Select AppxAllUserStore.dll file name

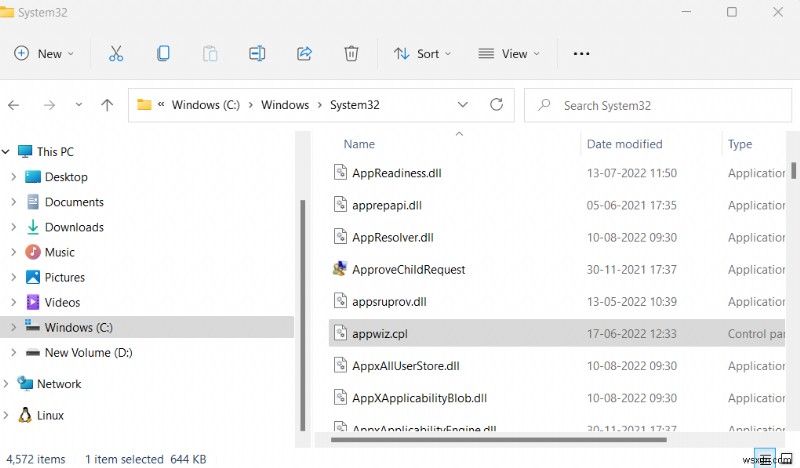[x=406, y=366]
